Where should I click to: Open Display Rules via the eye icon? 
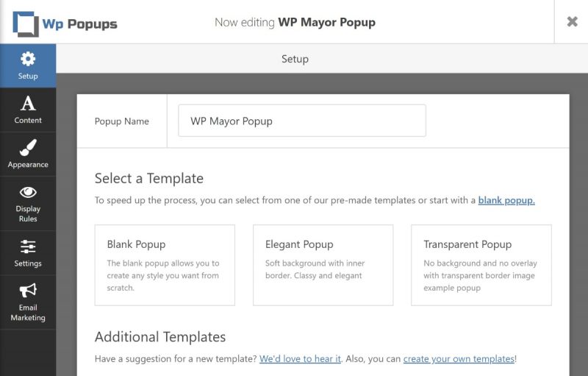28,193
